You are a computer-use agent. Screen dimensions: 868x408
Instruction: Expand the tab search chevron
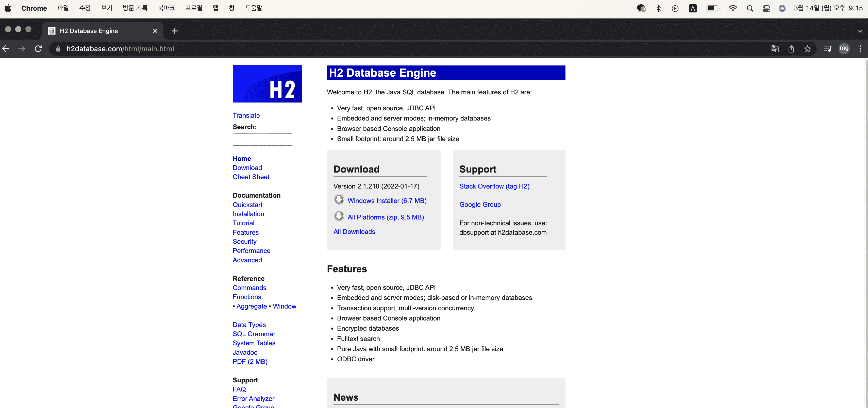click(860, 31)
